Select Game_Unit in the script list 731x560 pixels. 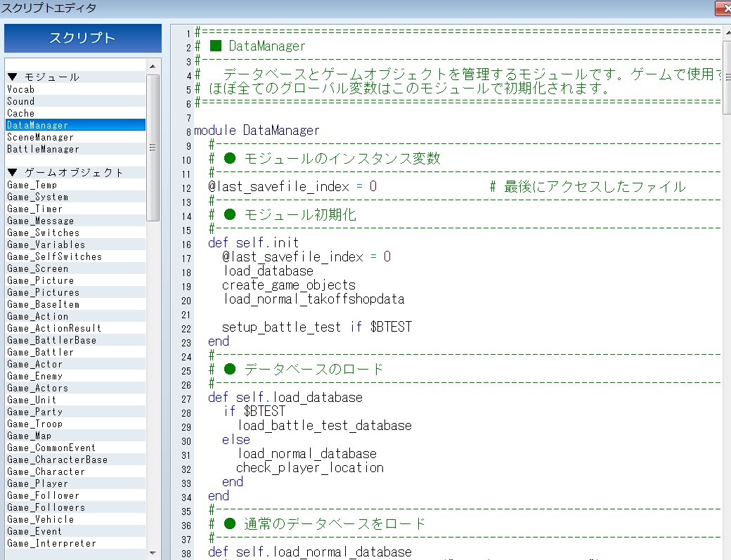click(x=75, y=401)
